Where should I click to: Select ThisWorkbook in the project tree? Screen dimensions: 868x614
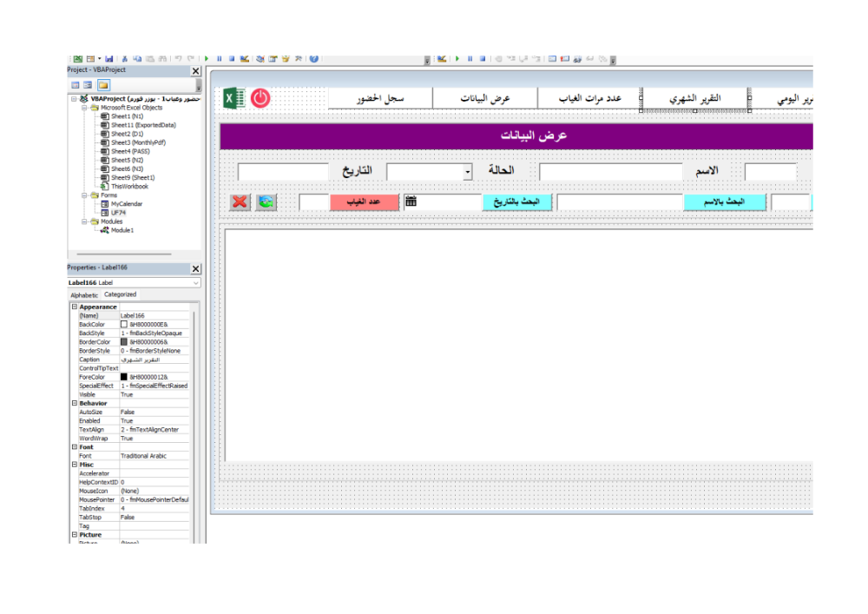click(x=129, y=187)
